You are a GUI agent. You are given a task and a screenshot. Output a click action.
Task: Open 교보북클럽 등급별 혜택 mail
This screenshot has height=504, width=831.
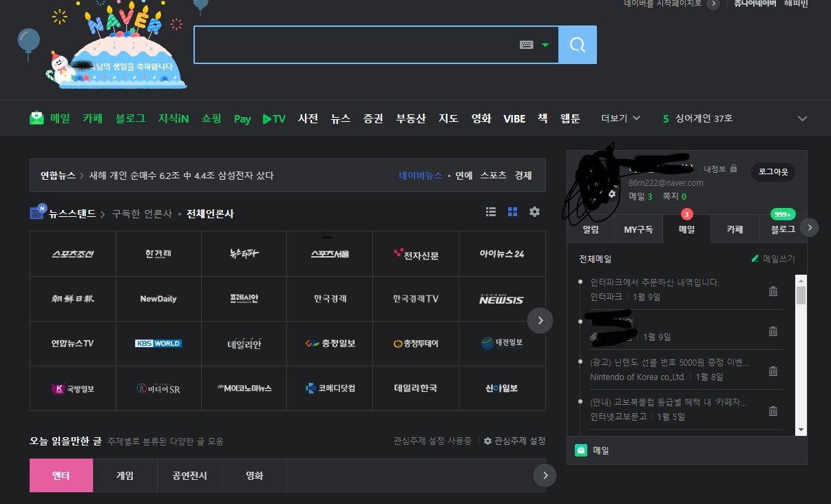(x=669, y=402)
